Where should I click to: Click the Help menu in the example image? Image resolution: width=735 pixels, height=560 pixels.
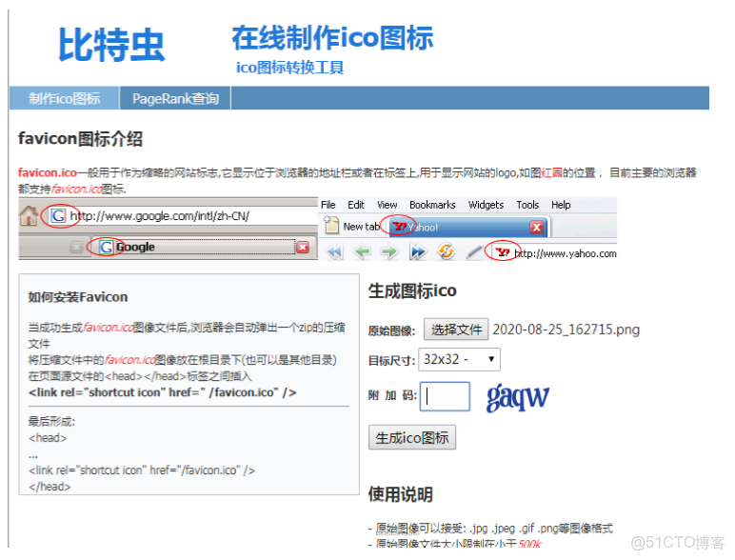(561, 205)
